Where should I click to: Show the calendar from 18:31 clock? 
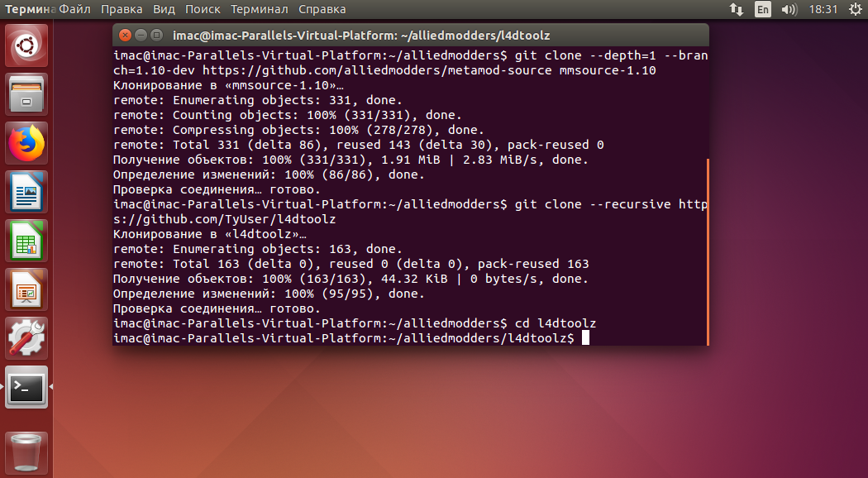click(823, 9)
